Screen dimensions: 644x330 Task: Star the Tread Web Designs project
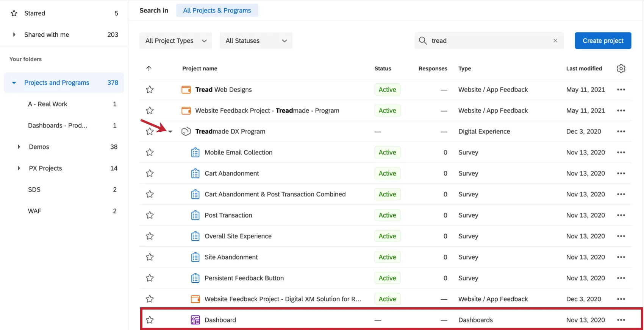click(150, 90)
